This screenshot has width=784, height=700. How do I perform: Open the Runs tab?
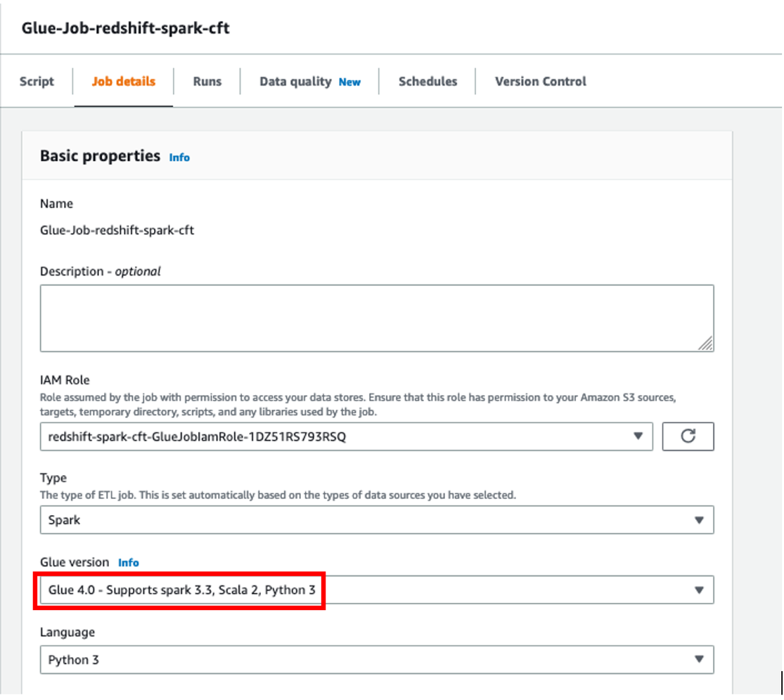pos(207,82)
